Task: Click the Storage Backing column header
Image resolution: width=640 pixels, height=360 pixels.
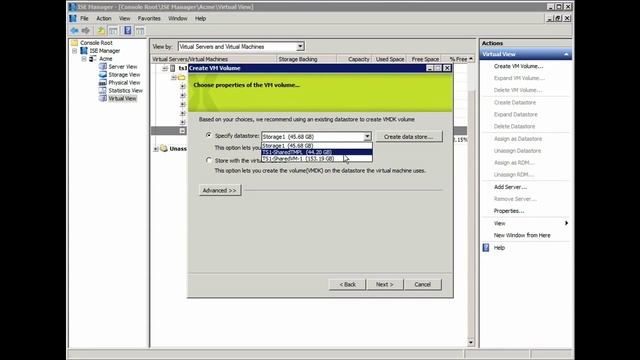Action: pos(306,59)
